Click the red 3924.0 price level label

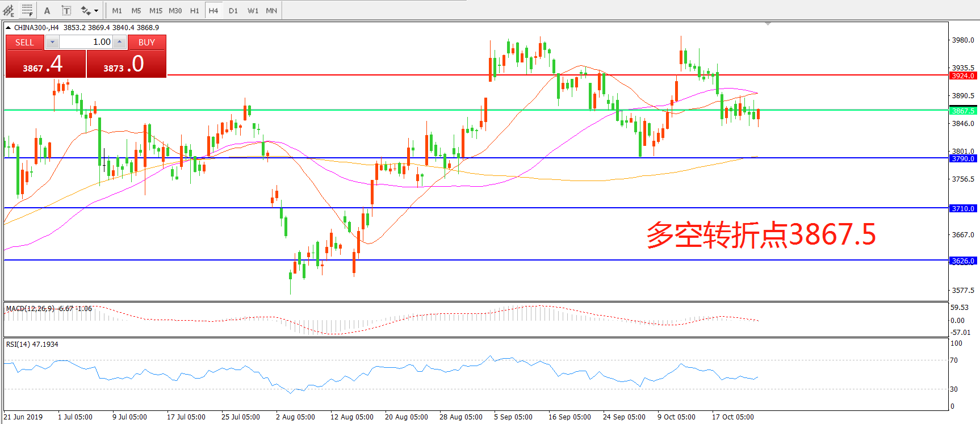(x=963, y=75)
